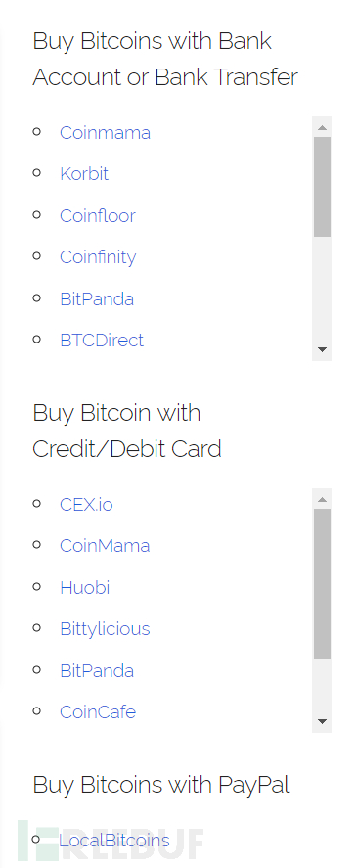Visit the Bittylicious link

click(x=105, y=629)
